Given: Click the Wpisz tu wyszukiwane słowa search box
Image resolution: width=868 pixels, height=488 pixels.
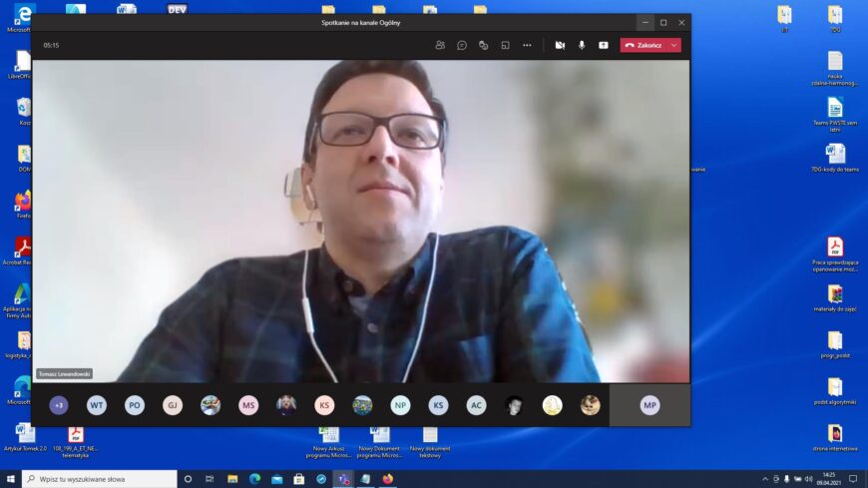Looking at the screenshot, I should coord(100,479).
